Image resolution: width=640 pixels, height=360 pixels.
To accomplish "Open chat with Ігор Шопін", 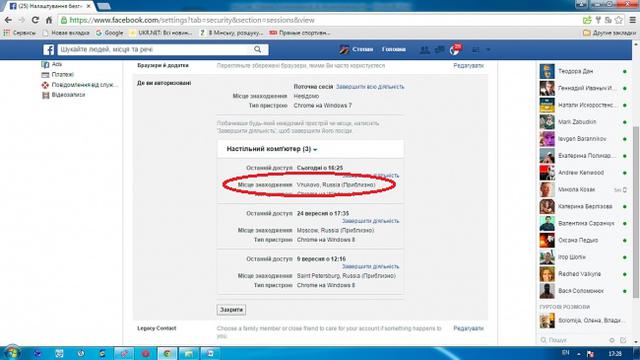I will click(583, 258).
